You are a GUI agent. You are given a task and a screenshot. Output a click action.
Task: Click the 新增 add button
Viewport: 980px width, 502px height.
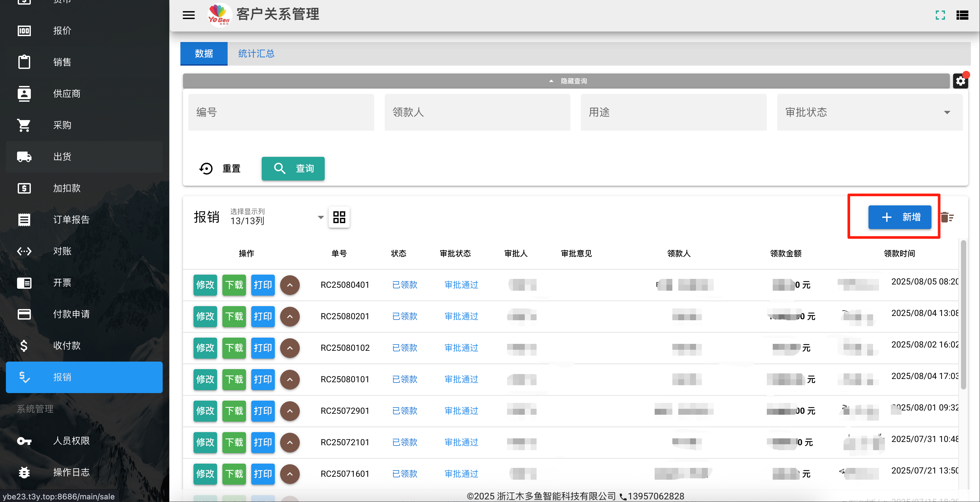point(900,217)
